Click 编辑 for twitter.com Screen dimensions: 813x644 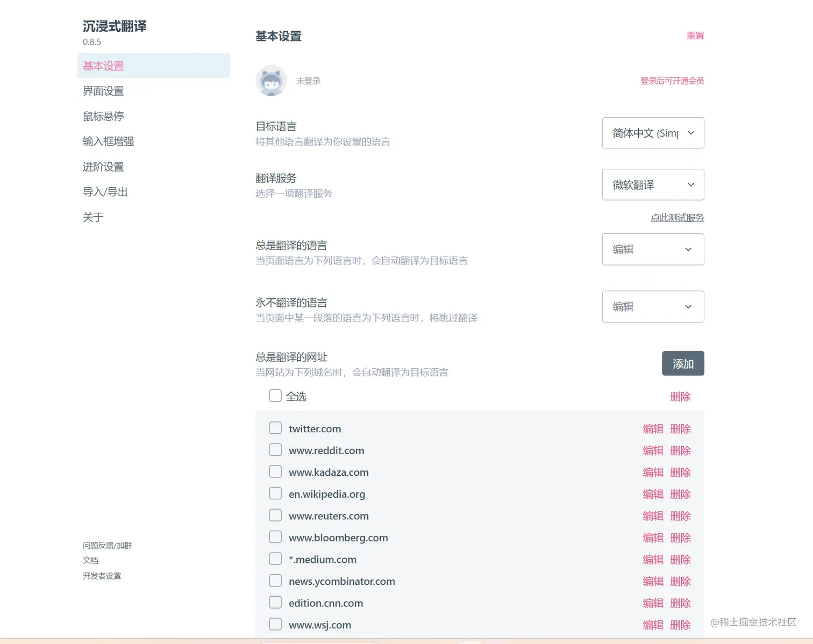click(x=653, y=429)
